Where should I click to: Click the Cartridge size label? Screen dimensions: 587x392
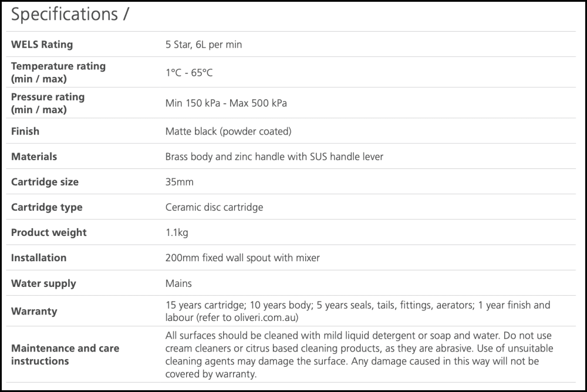45,182
